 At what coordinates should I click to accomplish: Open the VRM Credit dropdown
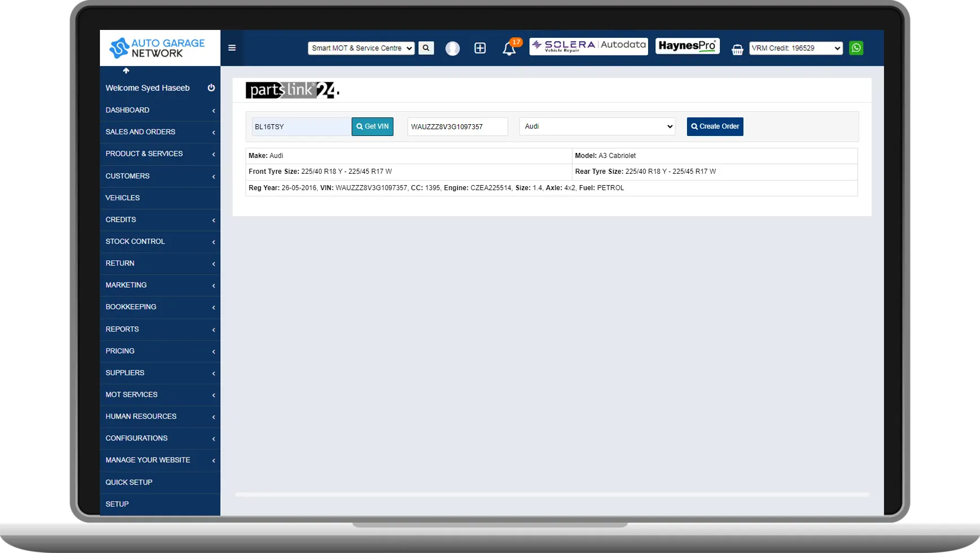pos(795,48)
